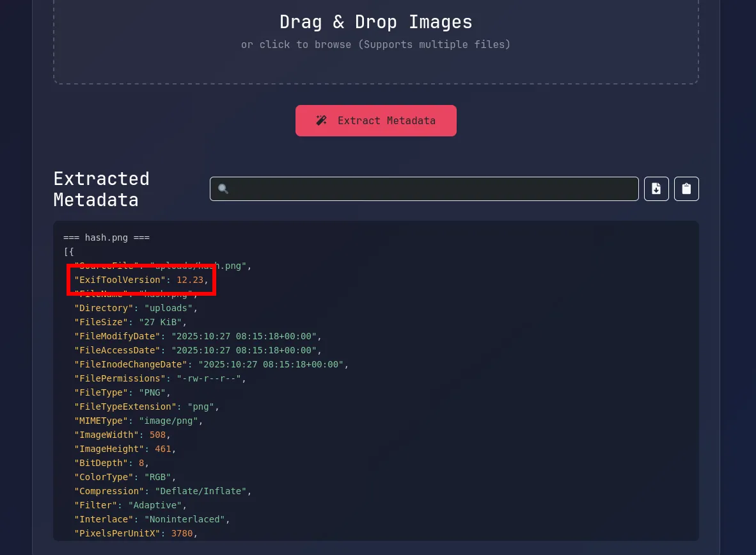Screen dimensions: 756x555
Task: Click the ImageWidth 508 value
Action: pos(157,435)
